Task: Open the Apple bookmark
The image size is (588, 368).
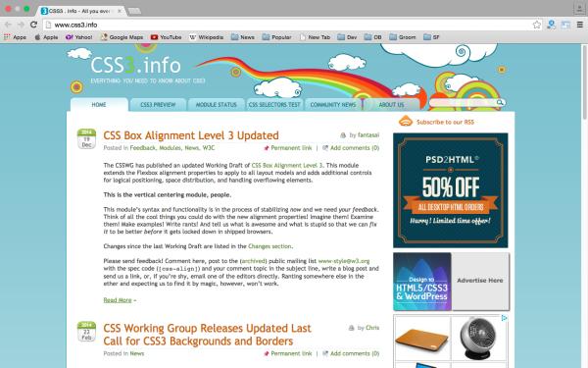Action: coord(46,37)
